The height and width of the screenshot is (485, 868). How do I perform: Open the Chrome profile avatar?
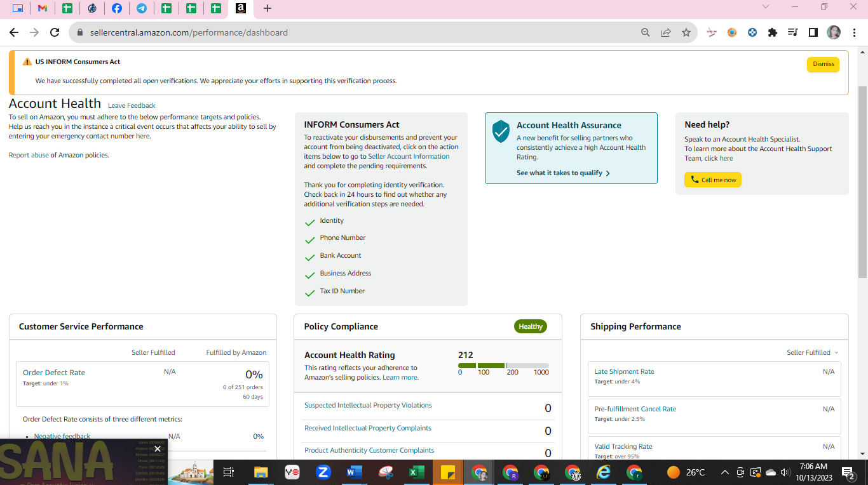[834, 32]
